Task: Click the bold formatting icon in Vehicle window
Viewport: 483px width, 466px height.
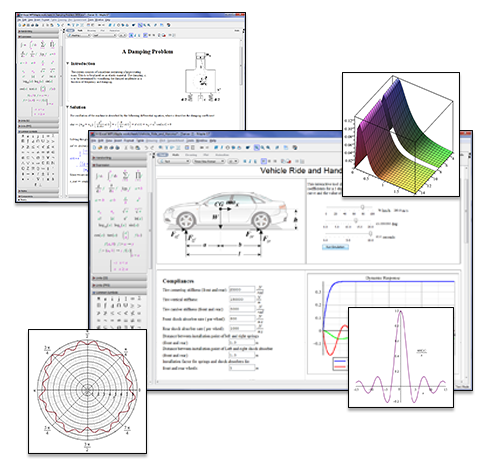Action: click(244, 161)
